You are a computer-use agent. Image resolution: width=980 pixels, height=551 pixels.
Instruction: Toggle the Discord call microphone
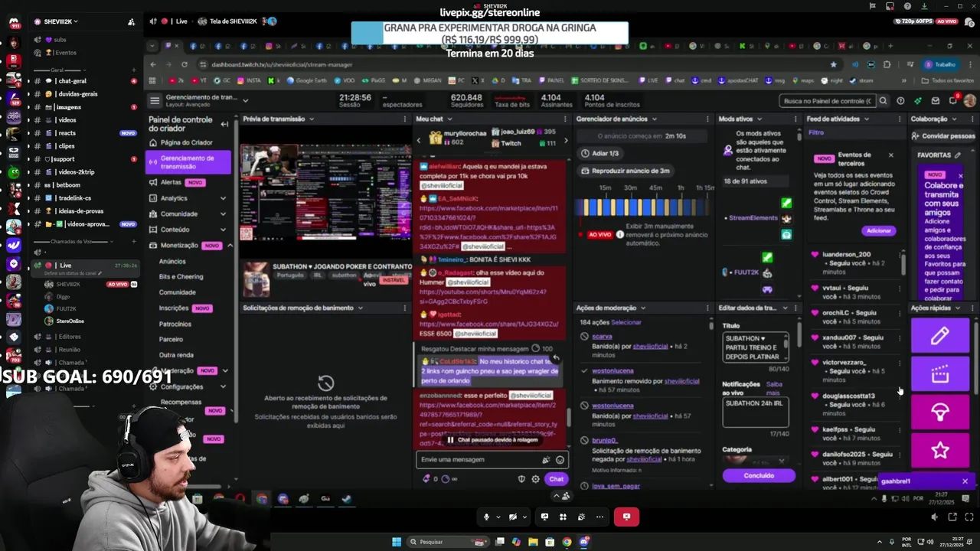click(x=485, y=517)
